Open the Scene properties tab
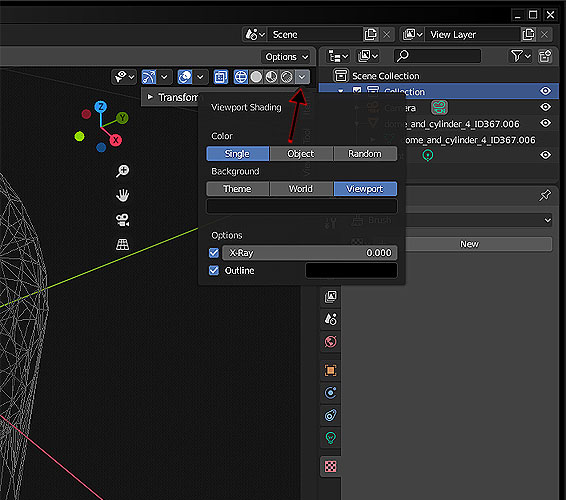This screenshot has height=500, width=566. tap(330, 319)
